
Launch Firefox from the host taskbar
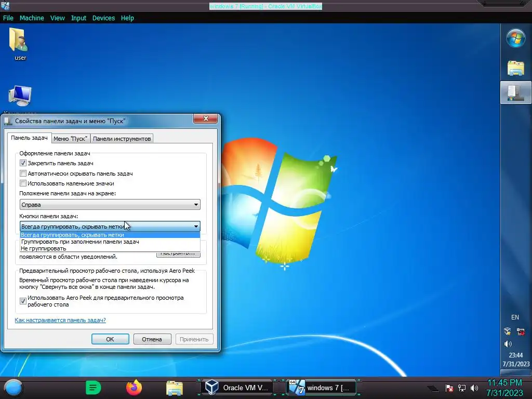(134, 388)
